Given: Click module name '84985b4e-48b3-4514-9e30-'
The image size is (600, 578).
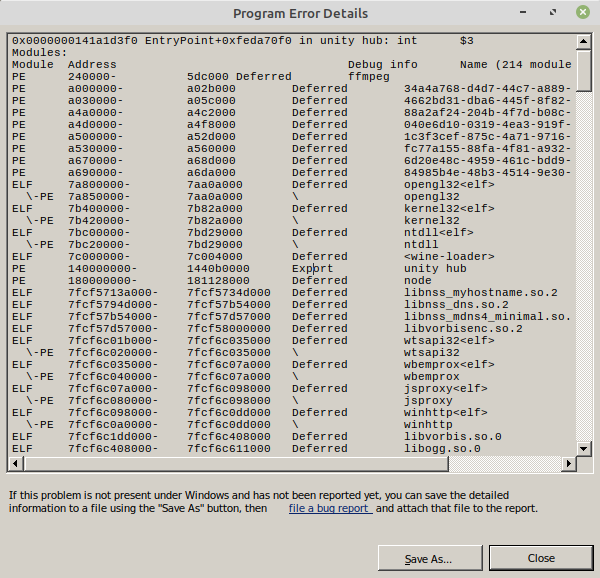Looking at the screenshot, I should 488,173.
